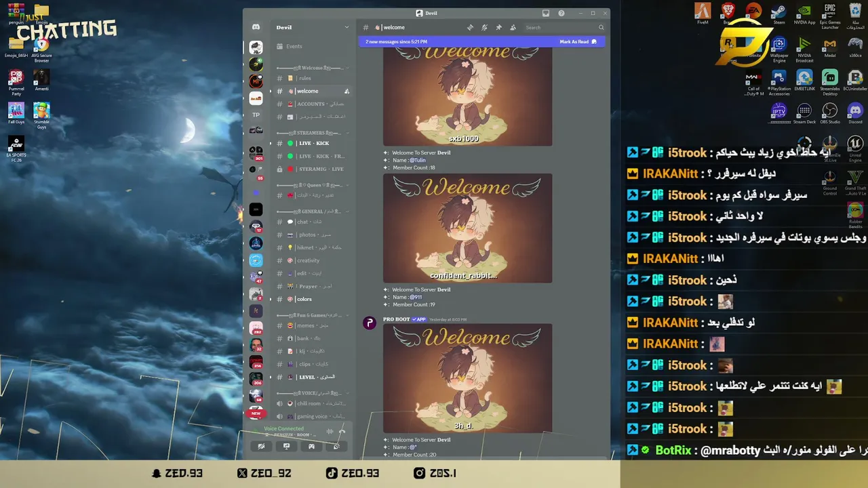The width and height of the screenshot is (868, 488).
Task: Collapse the GENERAL channel category
Action: click(313, 211)
